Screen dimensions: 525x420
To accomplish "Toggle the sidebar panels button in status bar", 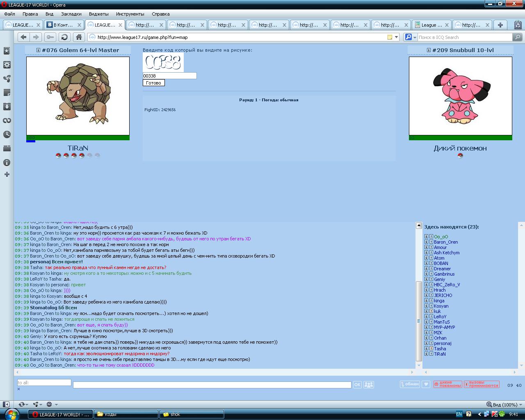I will pos(6,404).
